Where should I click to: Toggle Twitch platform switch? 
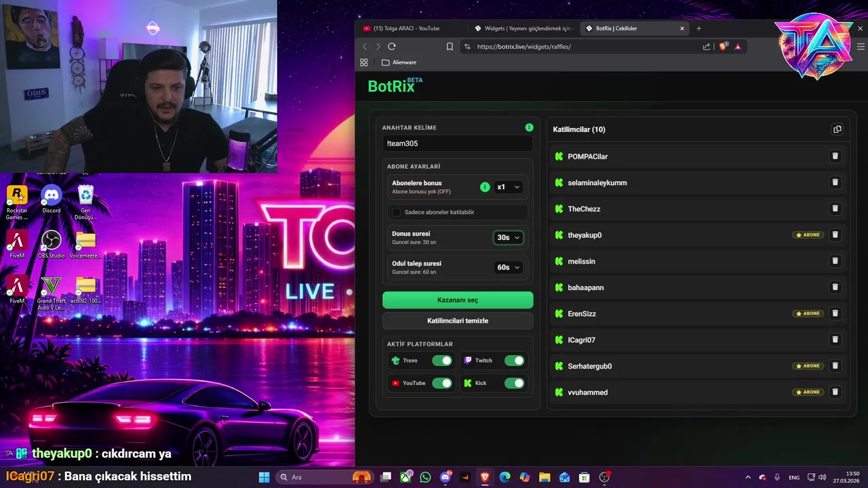tap(514, 361)
